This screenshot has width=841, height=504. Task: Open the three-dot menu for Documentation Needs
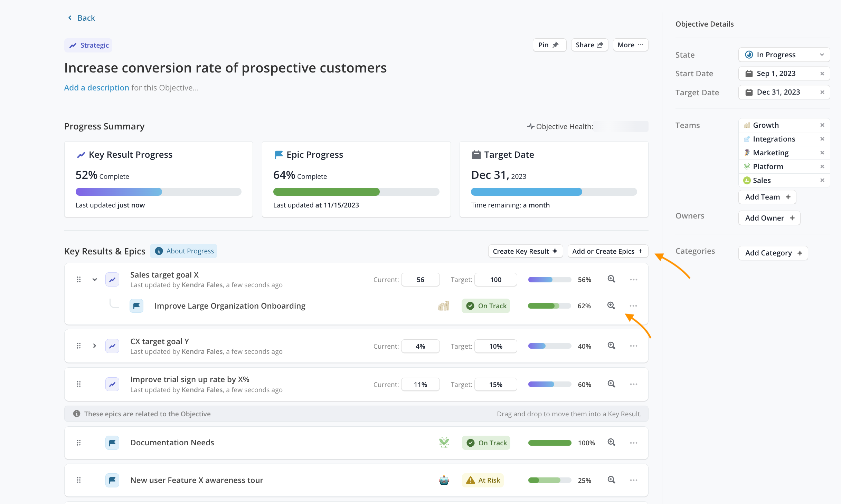[633, 443]
